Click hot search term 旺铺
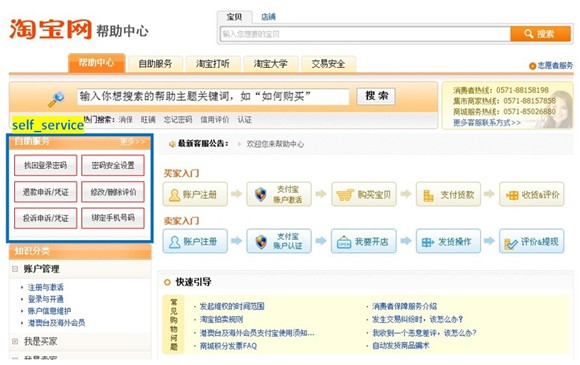 [x=148, y=119]
